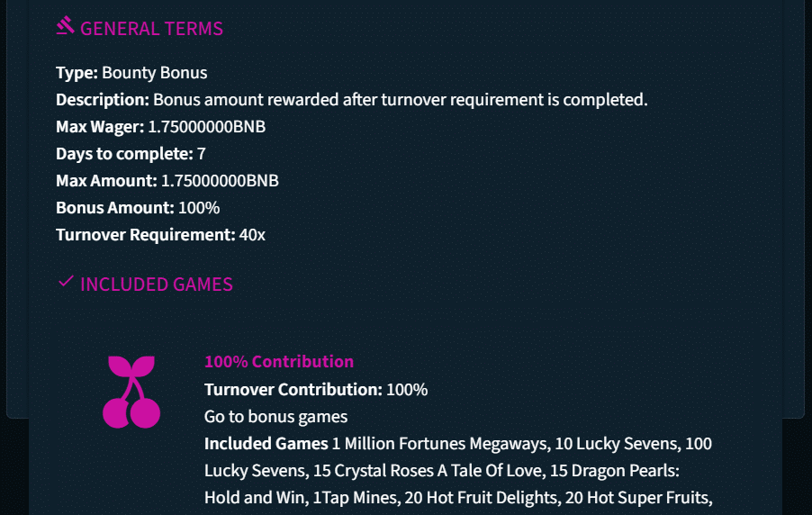Click the 20 Hot Fruit Delights game name
Image resolution: width=812 pixels, height=515 pixels.
click(483, 496)
